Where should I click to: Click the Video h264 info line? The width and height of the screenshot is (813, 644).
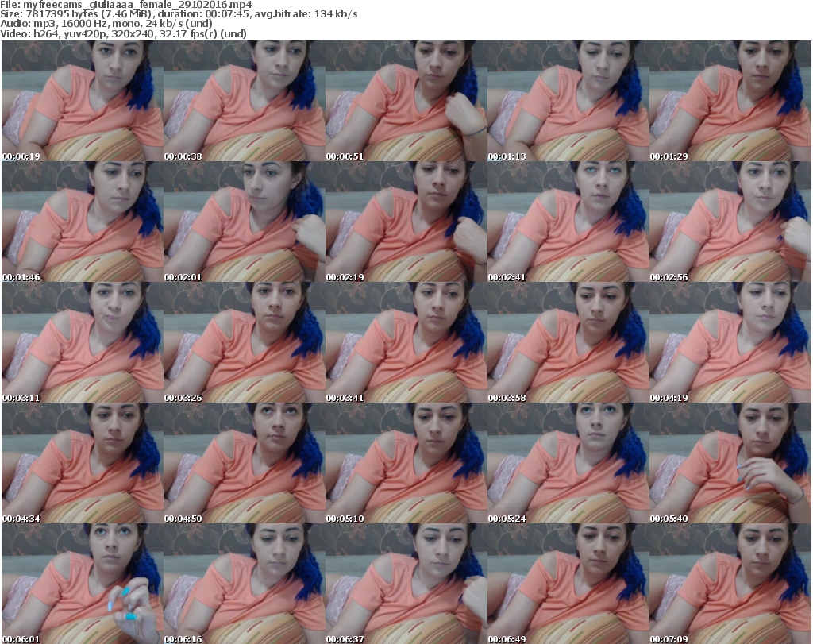(x=123, y=33)
